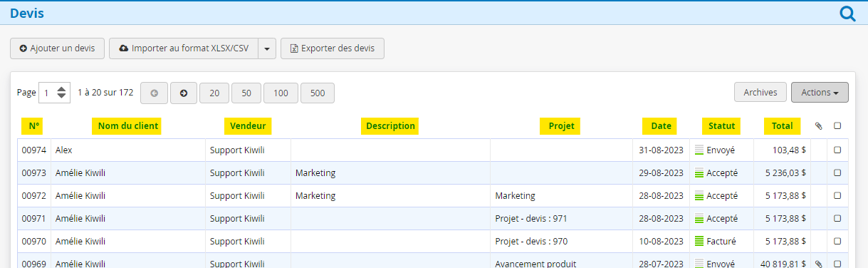Click Exporter des devis button
This screenshot has width=868, height=268.
coord(333,48)
